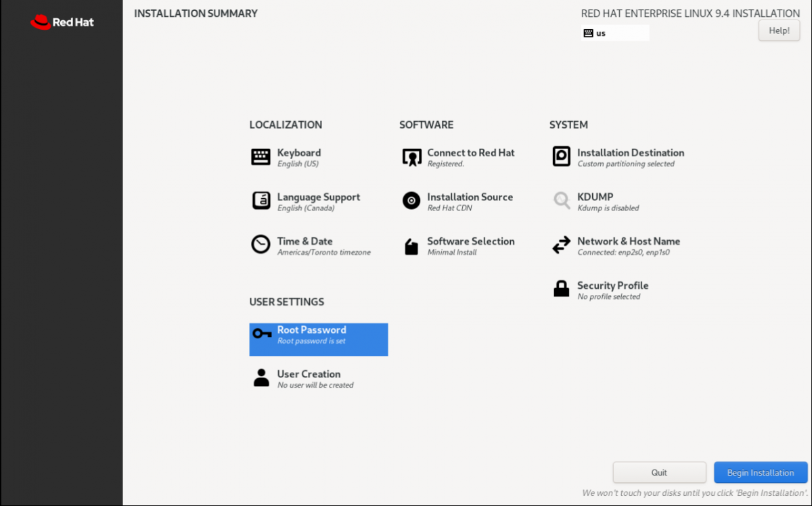Screen dimensions: 812x506
Task: Click the Network & Host Name arrows icon
Action: click(562, 245)
